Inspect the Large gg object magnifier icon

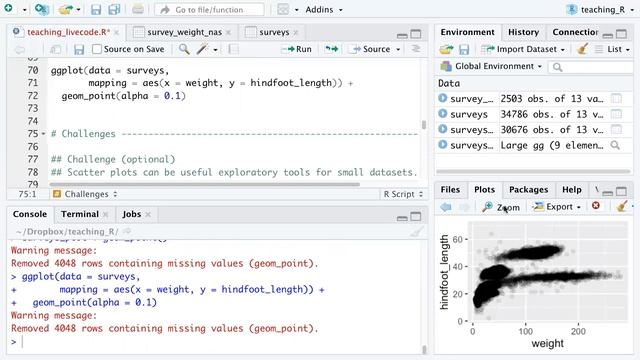[x=615, y=145]
